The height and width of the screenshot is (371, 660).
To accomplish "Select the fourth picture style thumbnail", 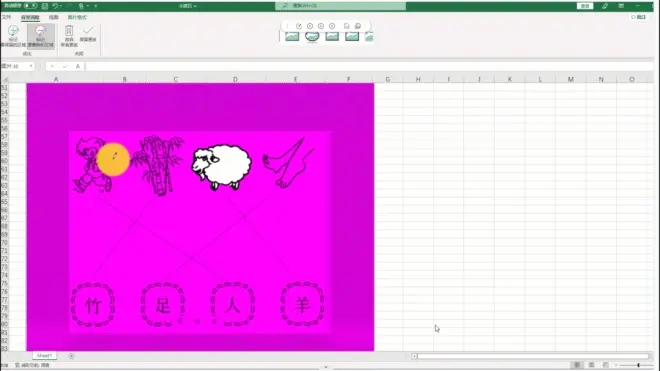I will 352,37.
